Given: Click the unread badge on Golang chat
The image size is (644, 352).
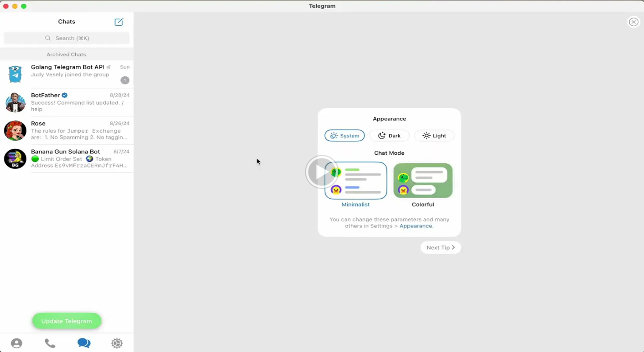Looking at the screenshot, I should pos(125,80).
